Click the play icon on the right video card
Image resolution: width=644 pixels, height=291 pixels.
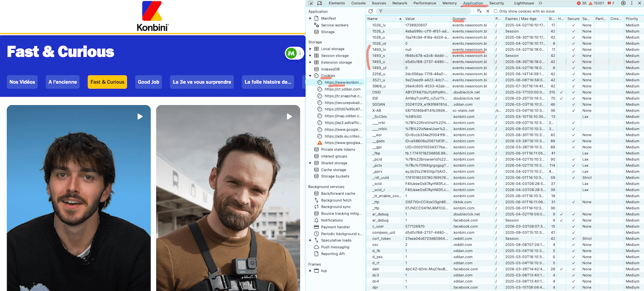point(289,116)
